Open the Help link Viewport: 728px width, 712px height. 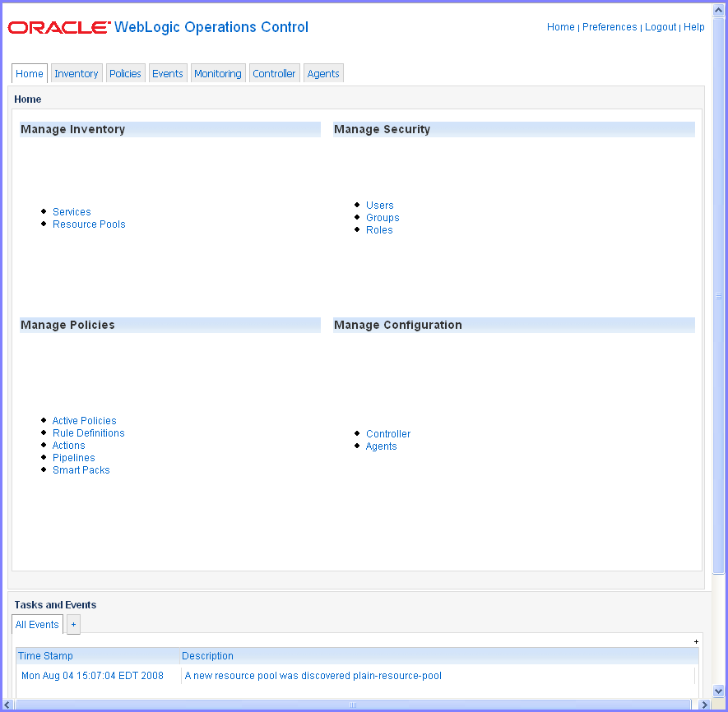click(693, 27)
